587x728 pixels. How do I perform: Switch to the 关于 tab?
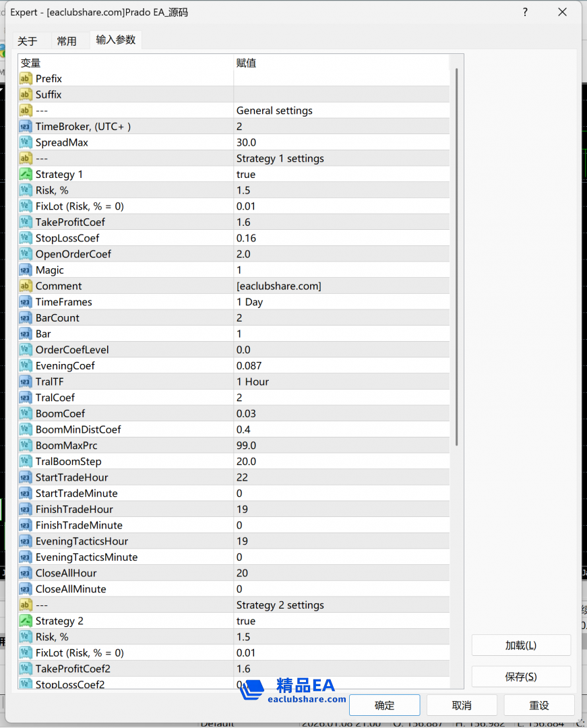[28, 41]
